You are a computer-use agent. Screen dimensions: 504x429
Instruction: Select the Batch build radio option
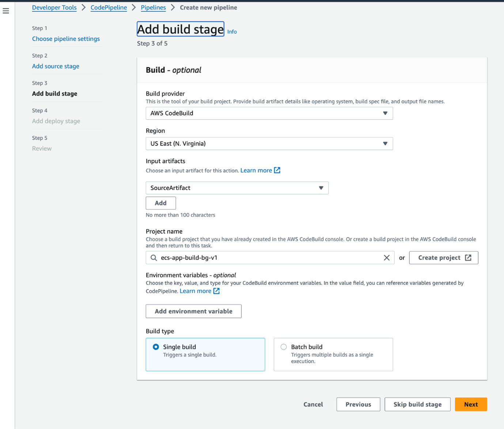(284, 347)
